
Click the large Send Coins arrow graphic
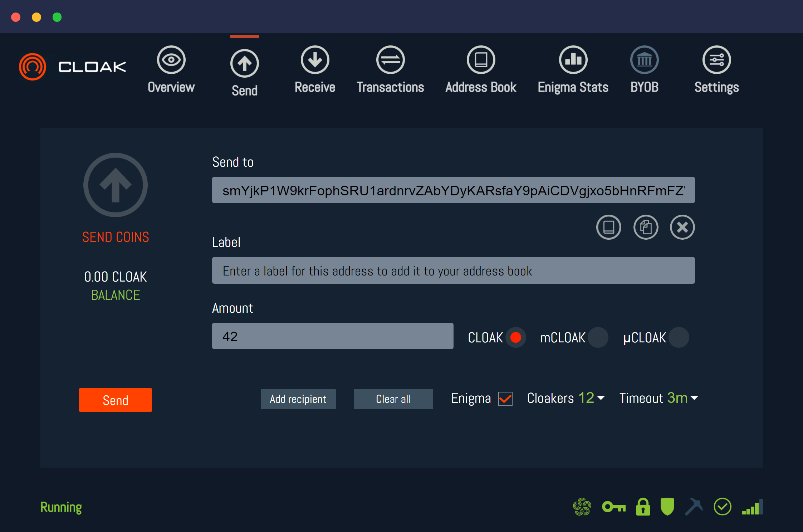pos(116,185)
